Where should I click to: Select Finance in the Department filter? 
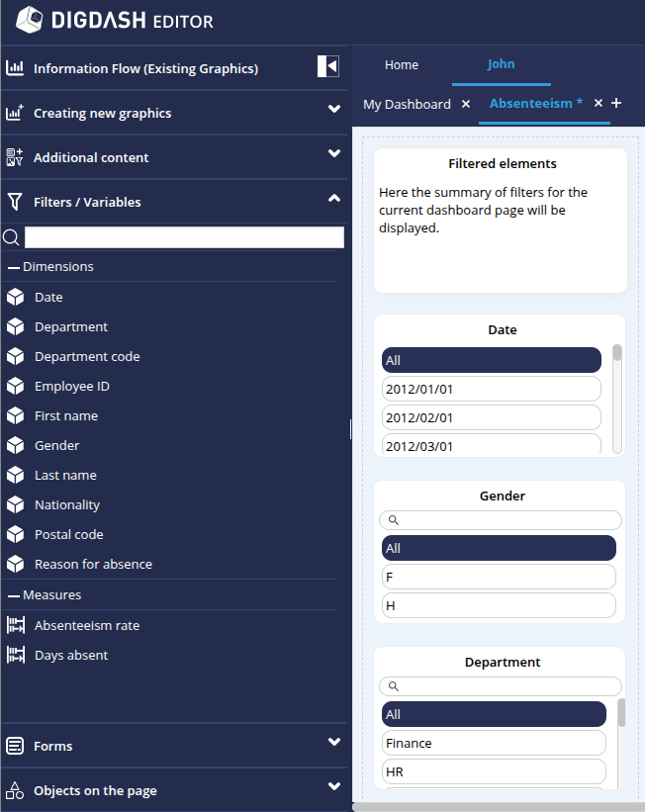(x=494, y=743)
